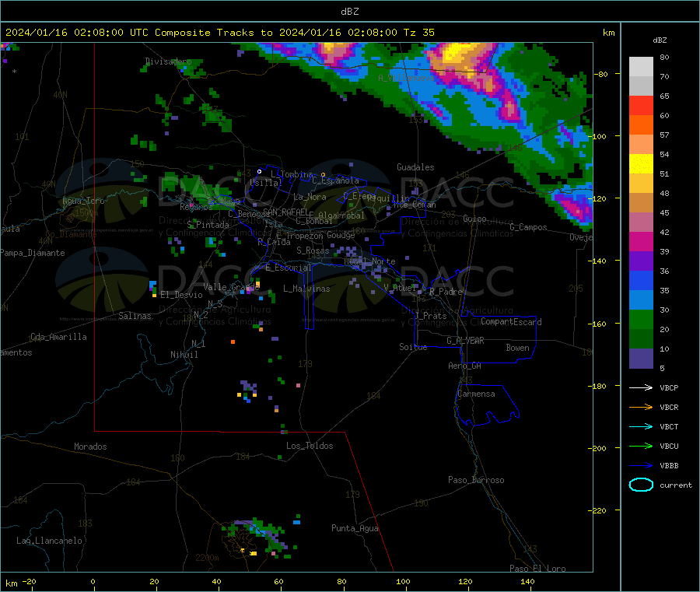Click the El_Desvio location label
This screenshot has height=592, width=700.
pos(181,295)
